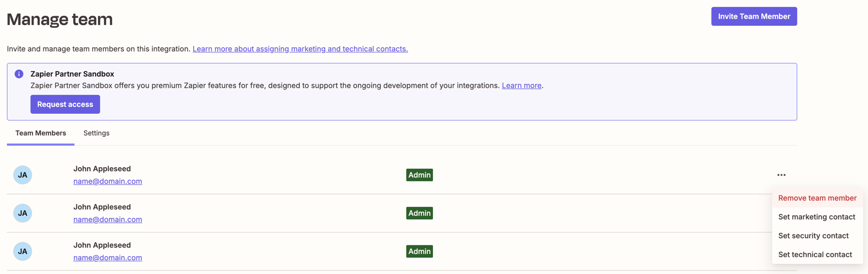Click the info icon in the Sandbox banner

click(19, 74)
